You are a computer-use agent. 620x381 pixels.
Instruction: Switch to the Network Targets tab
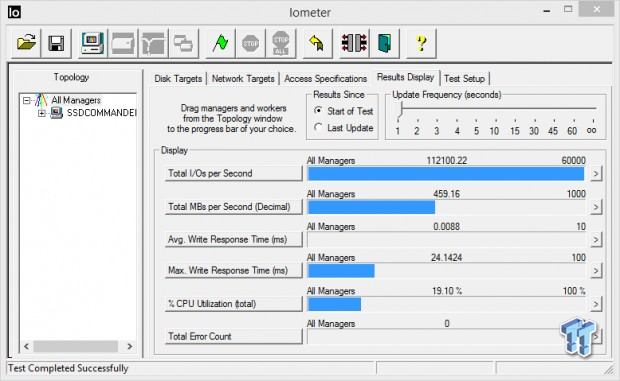pyautogui.click(x=243, y=79)
